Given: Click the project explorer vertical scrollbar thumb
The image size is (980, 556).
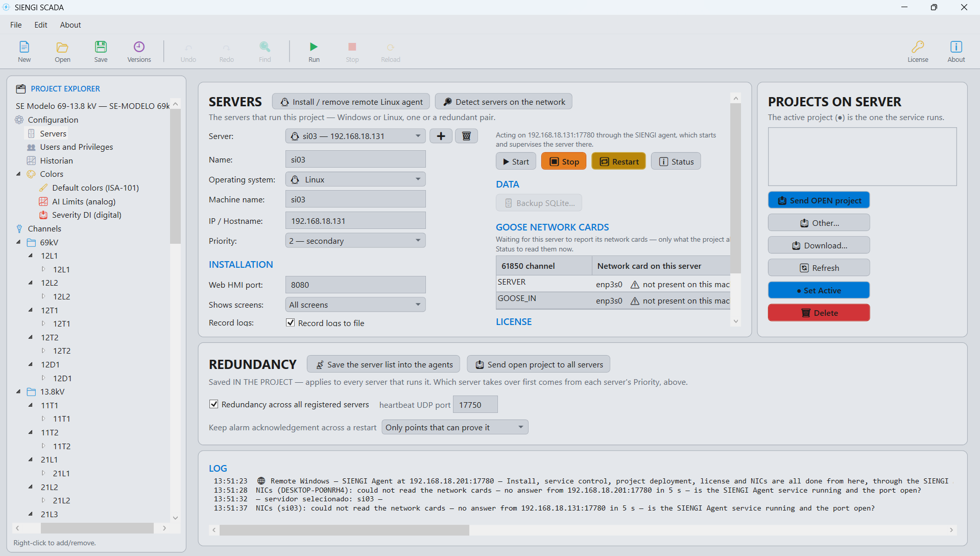Looking at the screenshot, I should click(x=175, y=176).
